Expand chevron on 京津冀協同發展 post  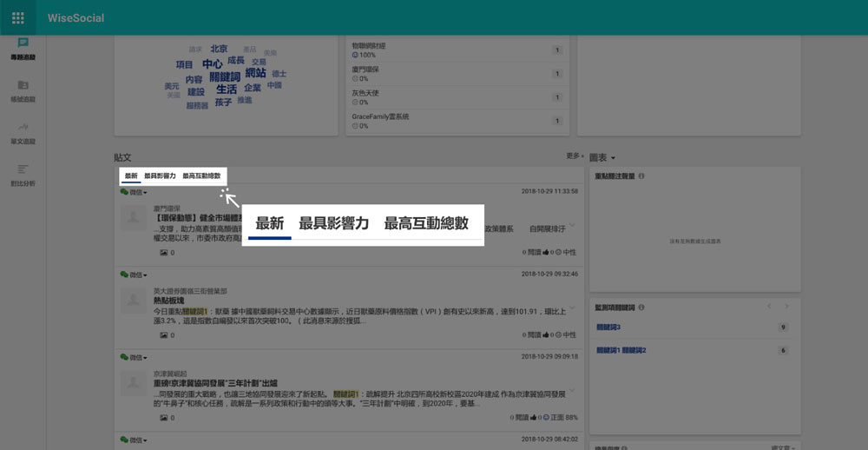pyautogui.click(x=572, y=390)
